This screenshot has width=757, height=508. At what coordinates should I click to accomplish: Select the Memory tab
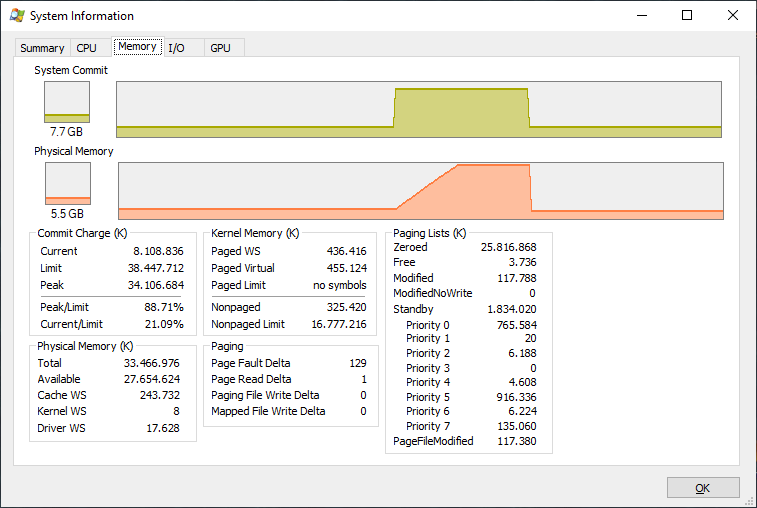tap(138, 46)
